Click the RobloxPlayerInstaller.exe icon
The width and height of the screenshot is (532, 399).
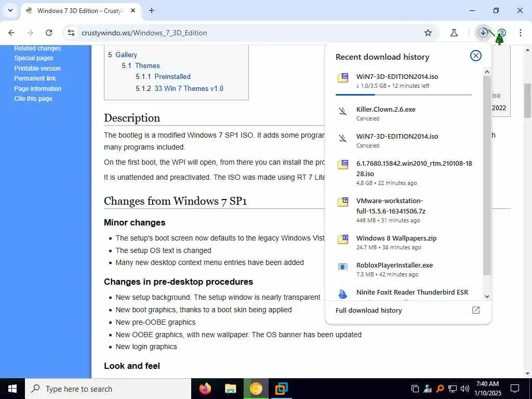point(343,267)
